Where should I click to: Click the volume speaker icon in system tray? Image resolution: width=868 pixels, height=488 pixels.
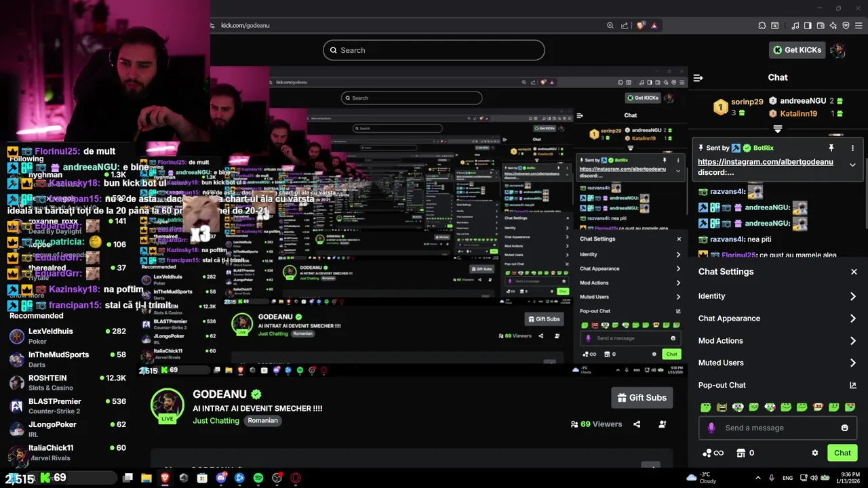[x=814, y=478]
